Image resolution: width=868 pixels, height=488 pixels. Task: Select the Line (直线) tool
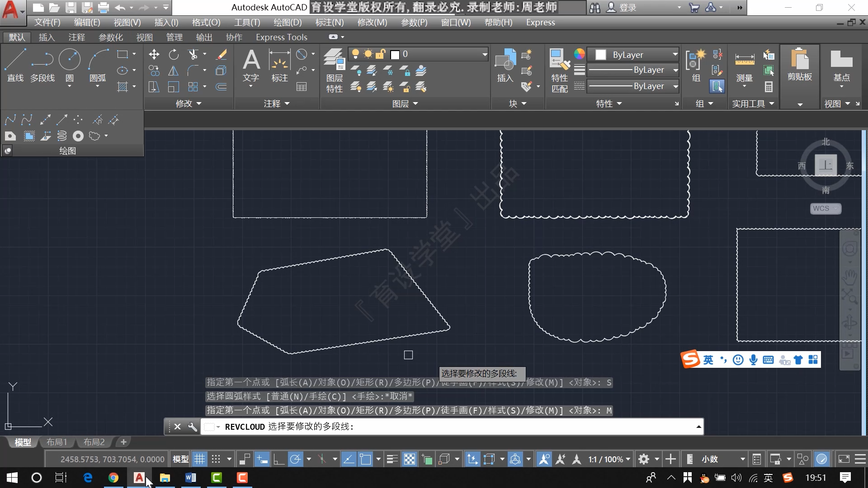click(x=15, y=66)
